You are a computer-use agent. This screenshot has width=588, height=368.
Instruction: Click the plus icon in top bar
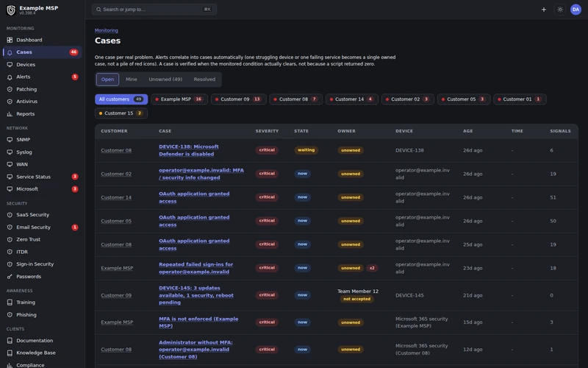(x=543, y=10)
